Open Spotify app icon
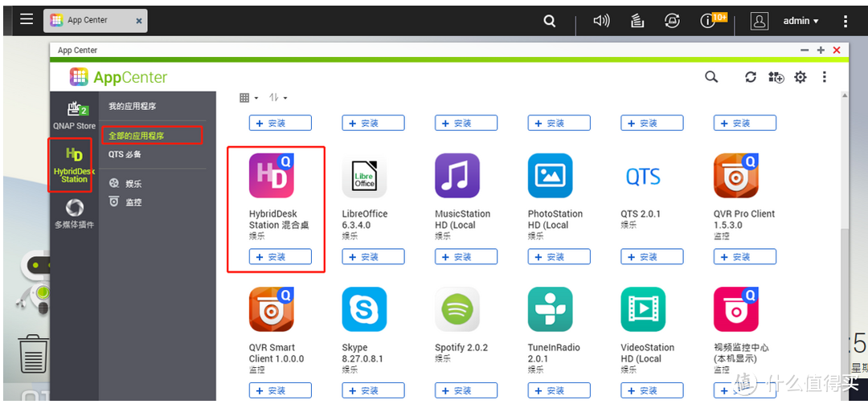Screen dimensions: 868x404 pyautogui.click(x=457, y=309)
